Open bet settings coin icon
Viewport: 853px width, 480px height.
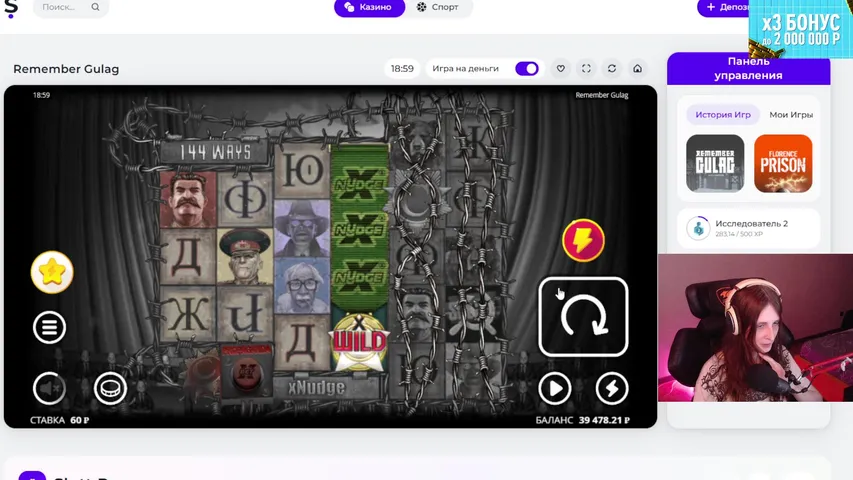point(110,388)
